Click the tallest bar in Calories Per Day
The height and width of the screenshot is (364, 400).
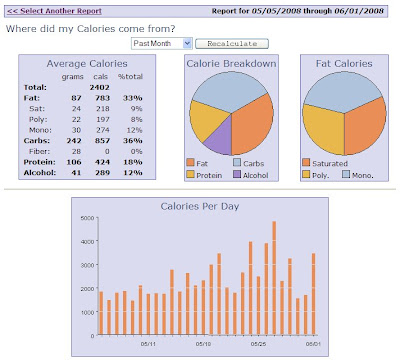[x=274, y=278]
